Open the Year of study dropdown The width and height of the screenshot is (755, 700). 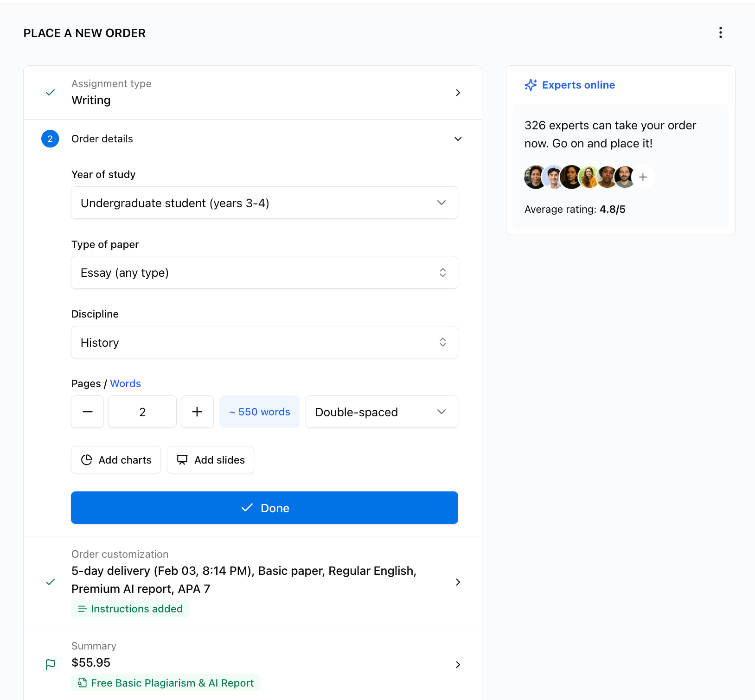(264, 203)
